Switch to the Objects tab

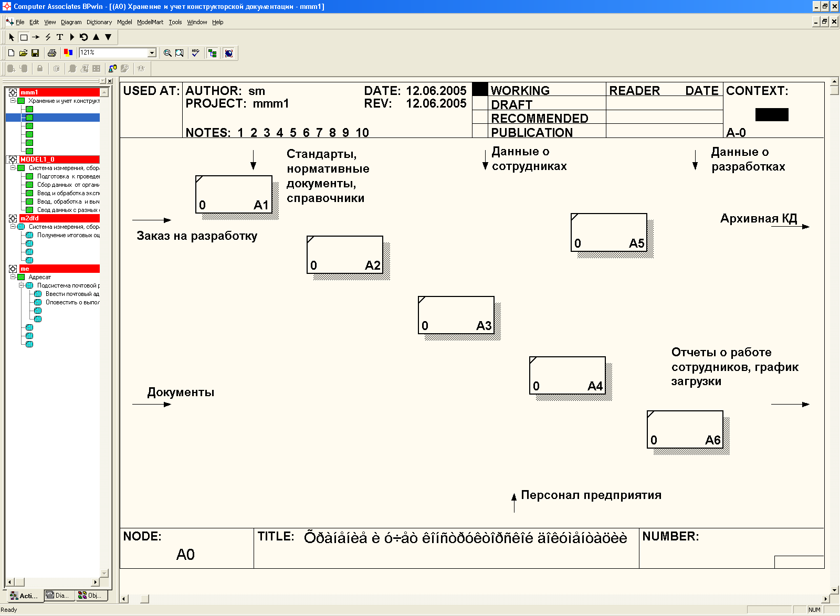(91, 595)
